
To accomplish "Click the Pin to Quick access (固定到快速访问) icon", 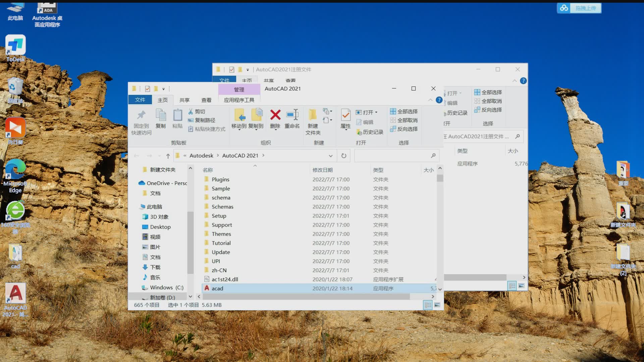I will click(141, 115).
